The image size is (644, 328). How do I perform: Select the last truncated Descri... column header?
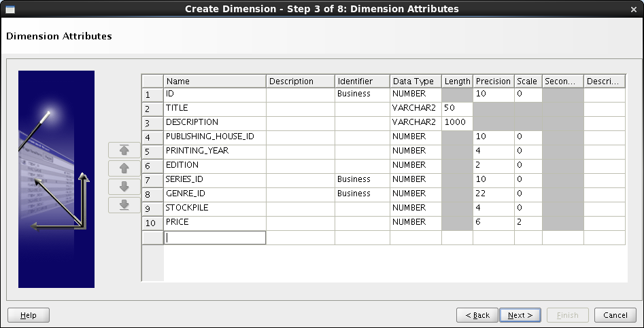tap(605, 81)
